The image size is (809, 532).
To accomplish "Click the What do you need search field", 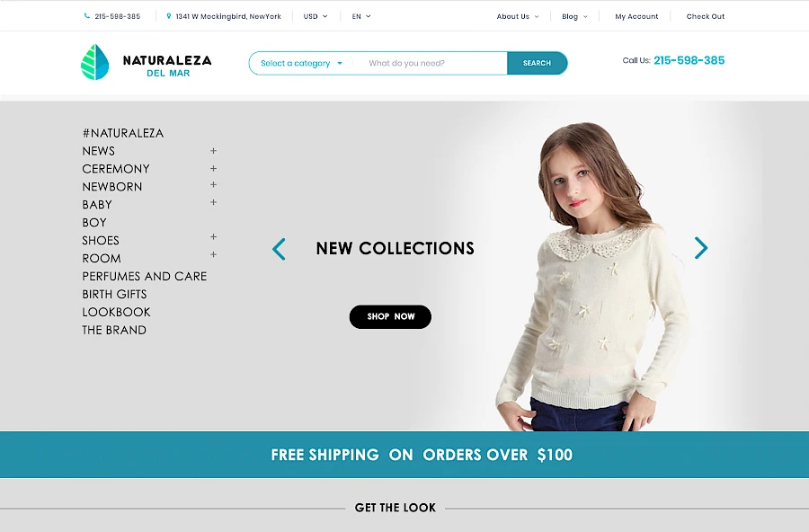I will coord(431,63).
